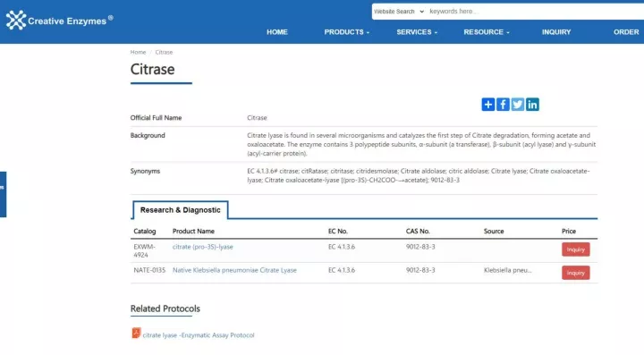Click the Catalog column header
The width and height of the screenshot is (644, 355).
pos(145,232)
